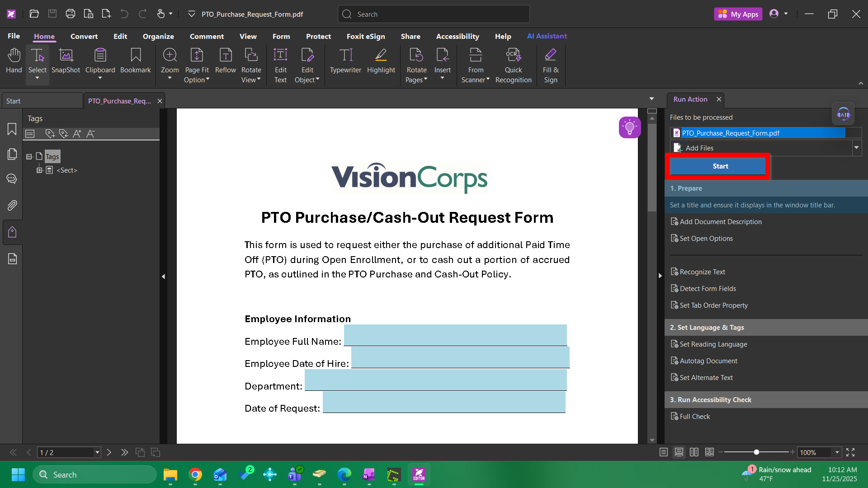The height and width of the screenshot is (488, 868).
Task: Open the zoom percentage dropdown
Action: point(837,452)
